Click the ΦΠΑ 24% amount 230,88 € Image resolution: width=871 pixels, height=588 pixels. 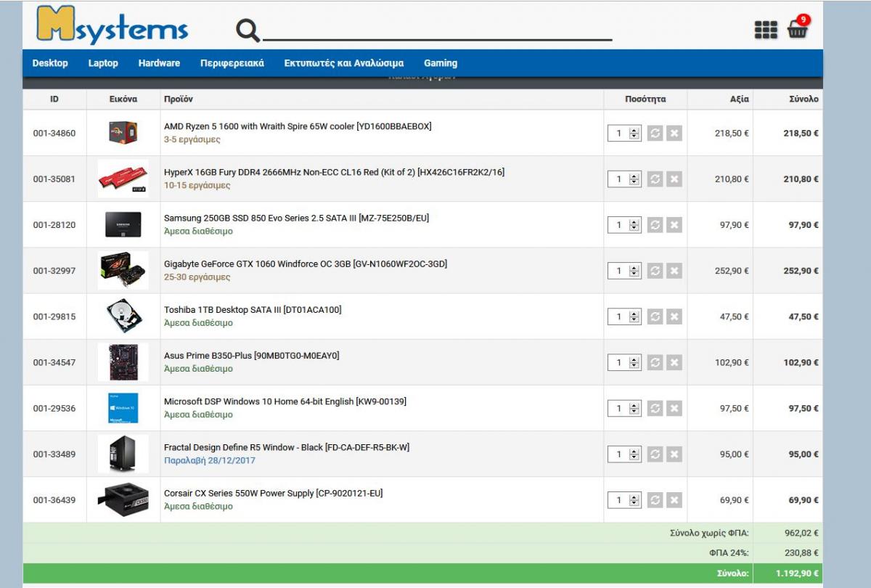click(803, 553)
